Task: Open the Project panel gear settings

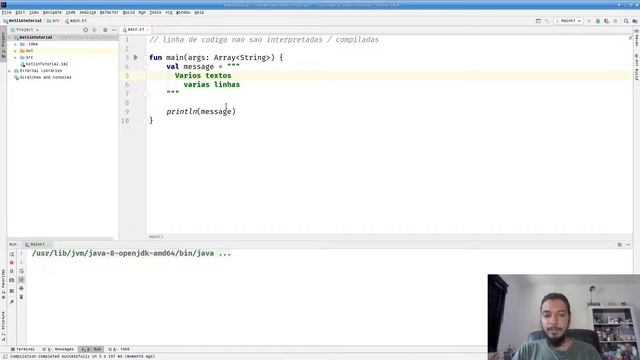Action: click(105, 30)
